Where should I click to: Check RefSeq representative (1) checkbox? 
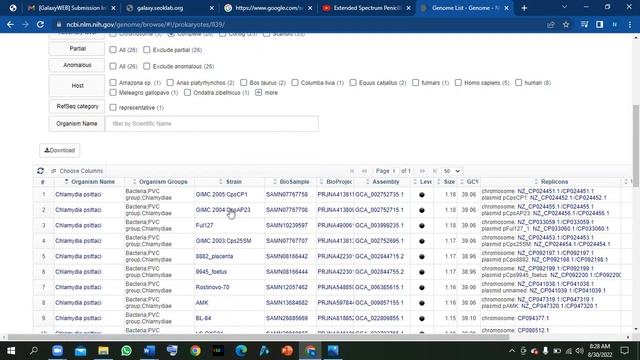113,107
